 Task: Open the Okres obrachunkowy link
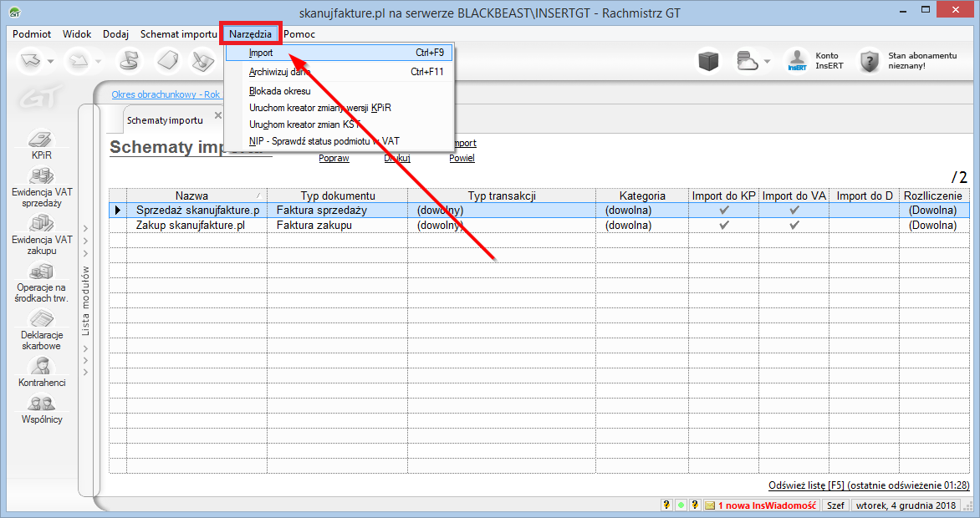pyautogui.click(x=166, y=94)
